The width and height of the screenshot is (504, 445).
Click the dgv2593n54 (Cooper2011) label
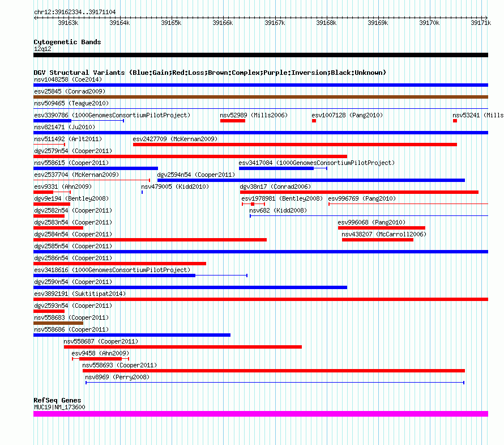(73, 306)
